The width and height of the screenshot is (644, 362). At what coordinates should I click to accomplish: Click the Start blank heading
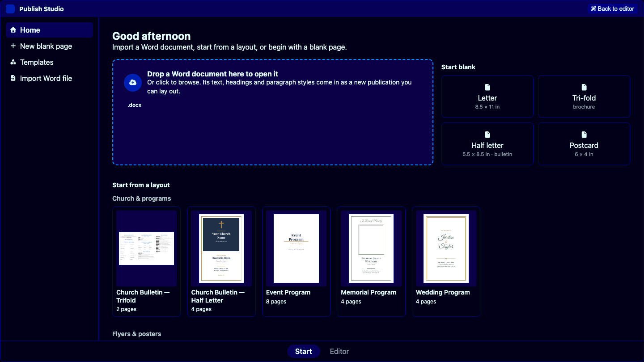click(x=458, y=67)
